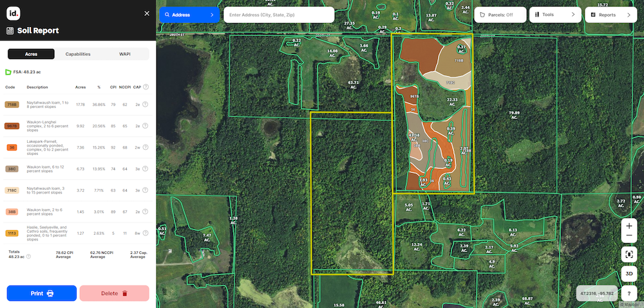Expand the Tools menu
The height and width of the screenshot is (308, 644).
tap(554, 15)
